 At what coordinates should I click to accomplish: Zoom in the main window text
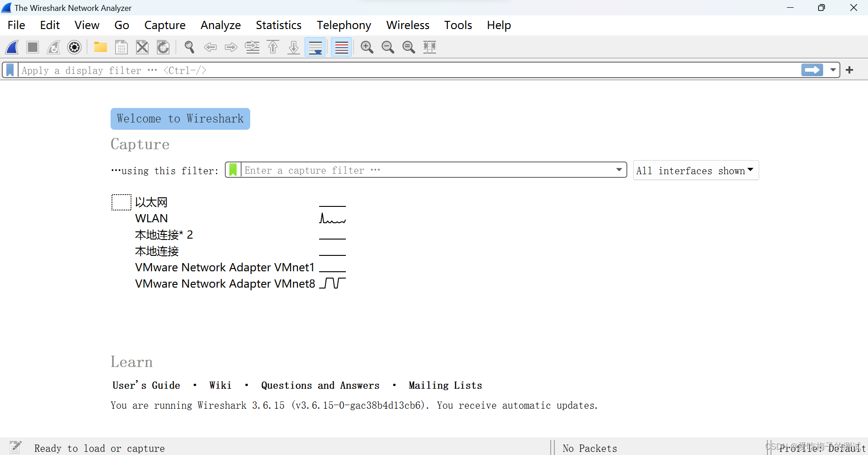coord(367,47)
